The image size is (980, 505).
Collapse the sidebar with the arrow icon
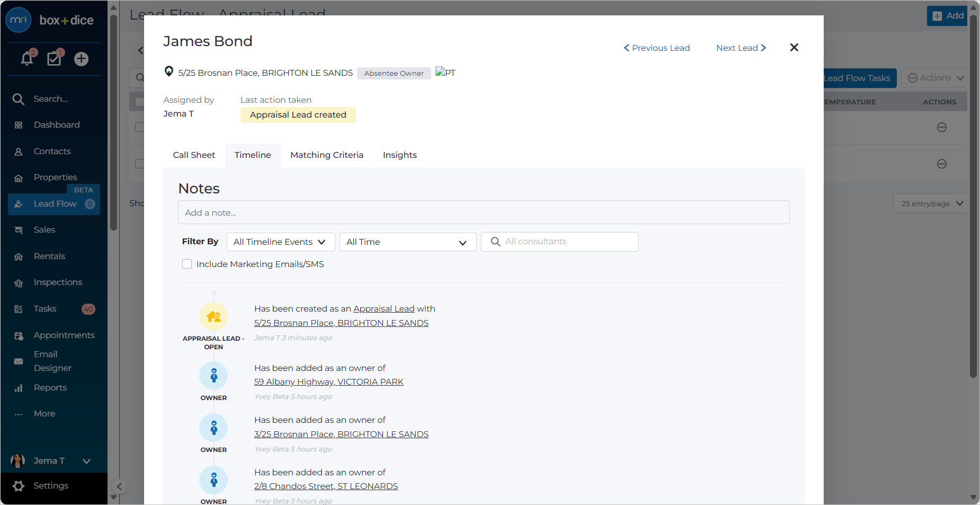[120, 486]
